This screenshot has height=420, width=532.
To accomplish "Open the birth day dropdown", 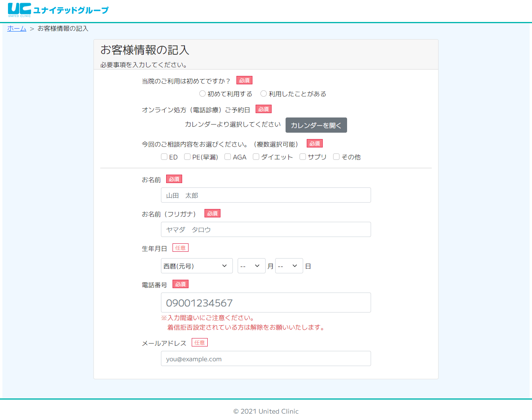I will pos(289,266).
